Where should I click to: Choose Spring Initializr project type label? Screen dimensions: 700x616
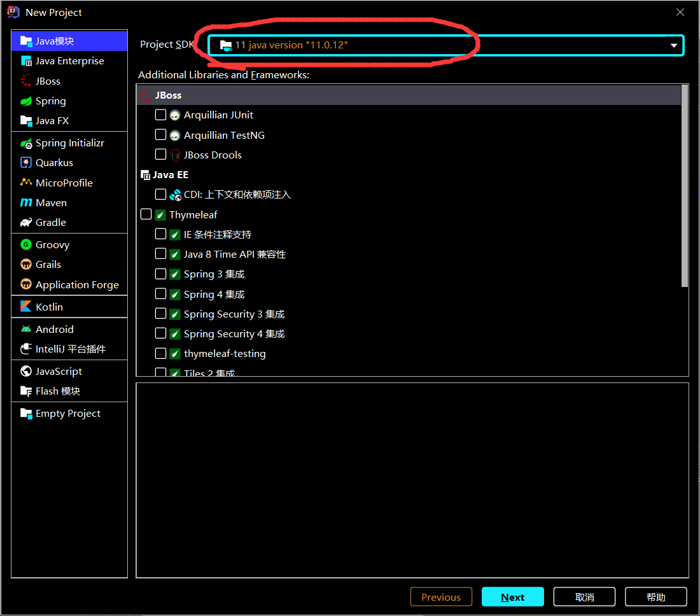click(x=69, y=143)
